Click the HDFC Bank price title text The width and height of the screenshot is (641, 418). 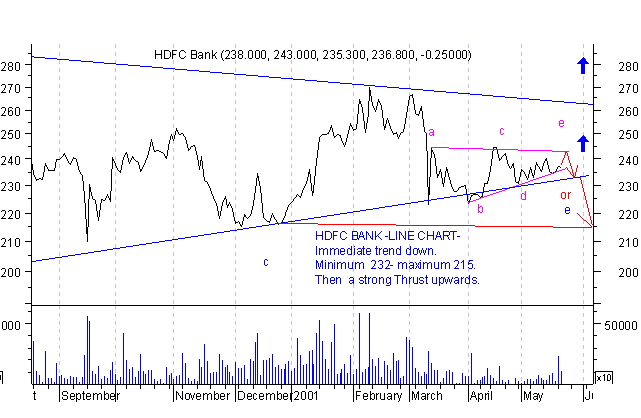tap(313, 55)
